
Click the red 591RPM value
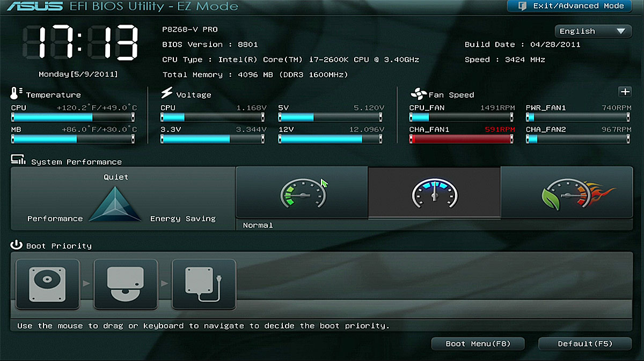click(x=500, y=129)
